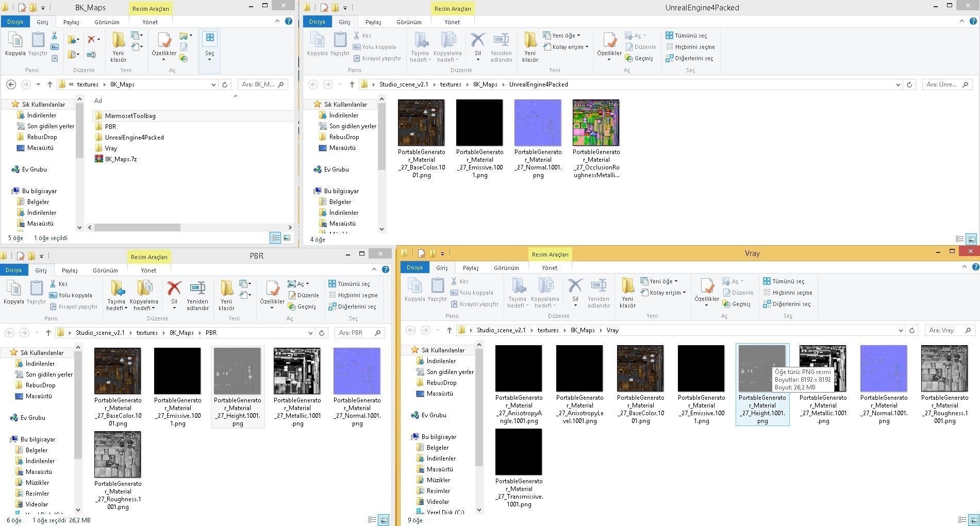
Task: Click the Kopyala icon in 8K_Maps window
Action: pos(15,44)
